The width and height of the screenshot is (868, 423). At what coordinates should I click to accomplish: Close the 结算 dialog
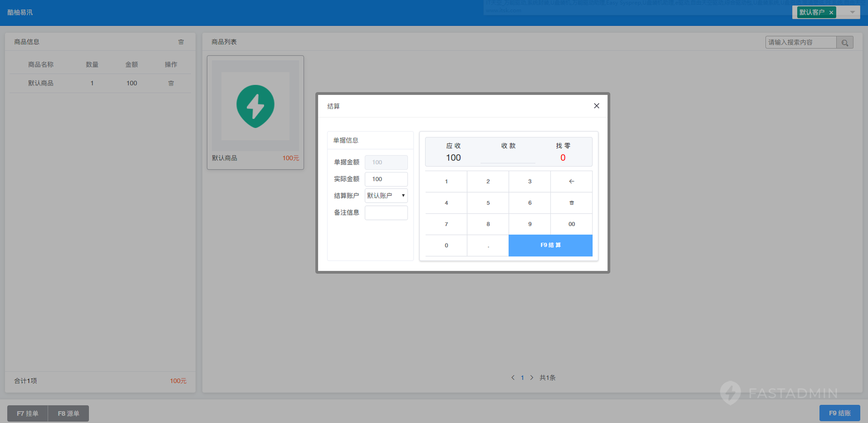coord(596,106)
